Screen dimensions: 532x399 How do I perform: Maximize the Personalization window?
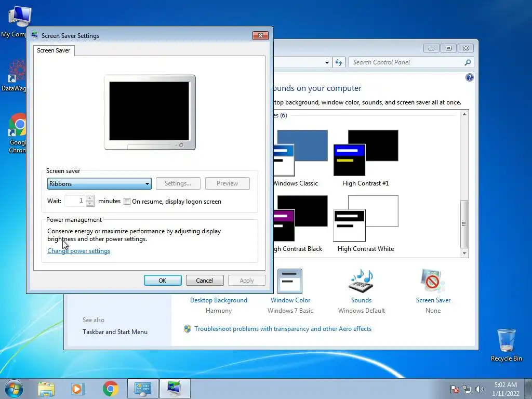(x=448, y=48)
